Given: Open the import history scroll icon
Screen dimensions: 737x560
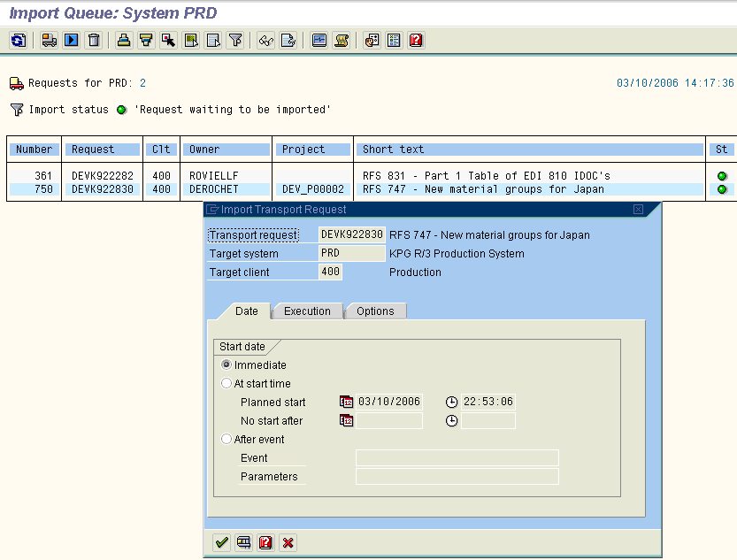Looking at the screenshot, I should coord(342,41).
